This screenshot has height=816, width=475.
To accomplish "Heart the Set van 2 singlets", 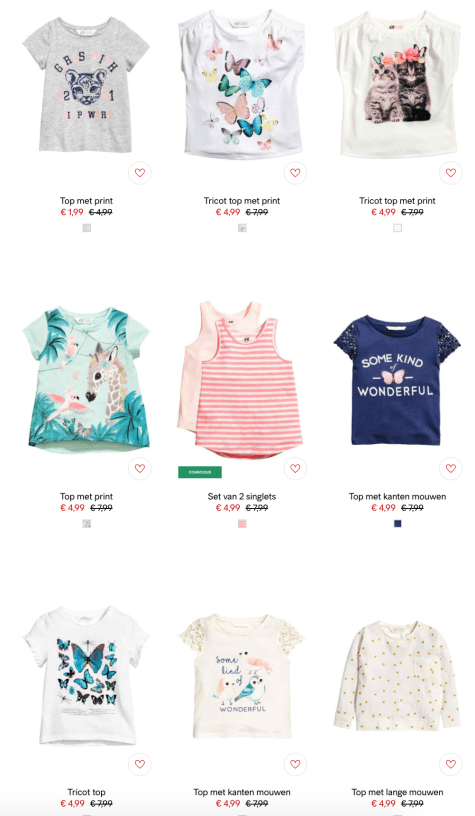I will (x=295, y=468).
